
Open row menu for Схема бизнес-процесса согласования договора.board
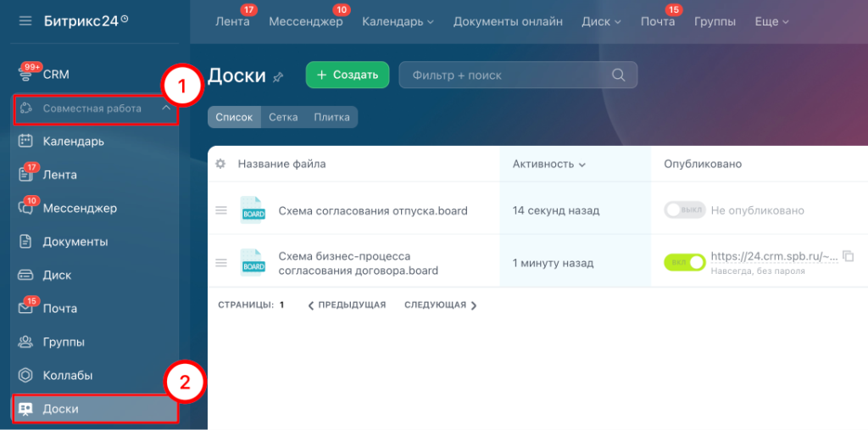click(221, 263)
